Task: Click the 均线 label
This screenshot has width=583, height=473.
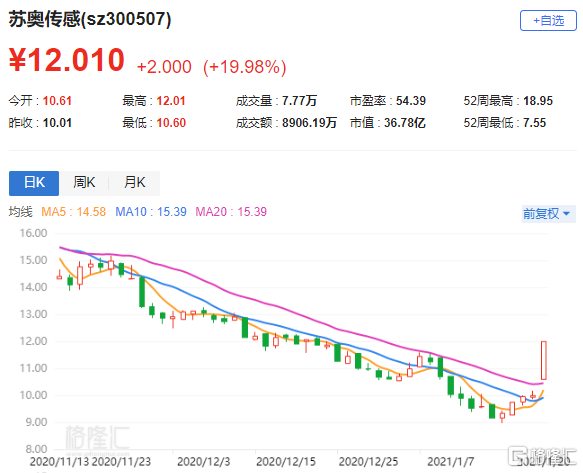Action: (x=20, y=212)
